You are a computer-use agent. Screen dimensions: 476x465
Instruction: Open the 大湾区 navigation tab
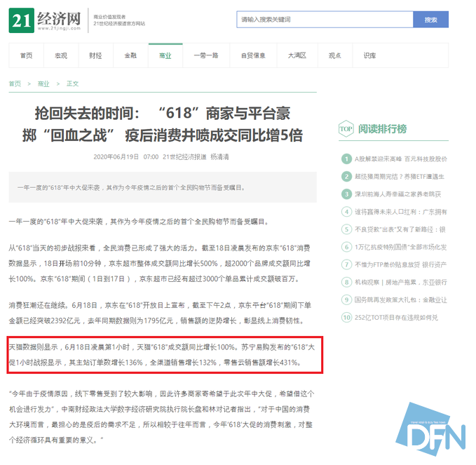[297, 55]
